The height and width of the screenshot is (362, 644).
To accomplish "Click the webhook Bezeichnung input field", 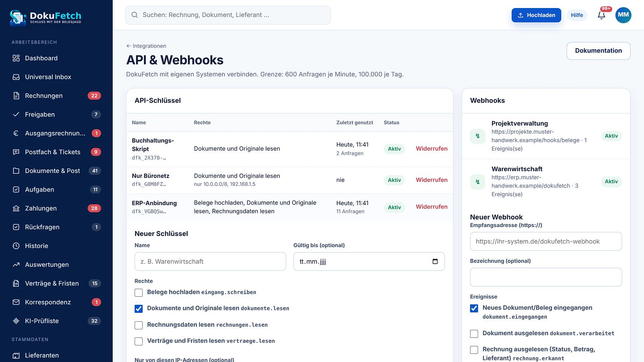I will tap(546, 277).
